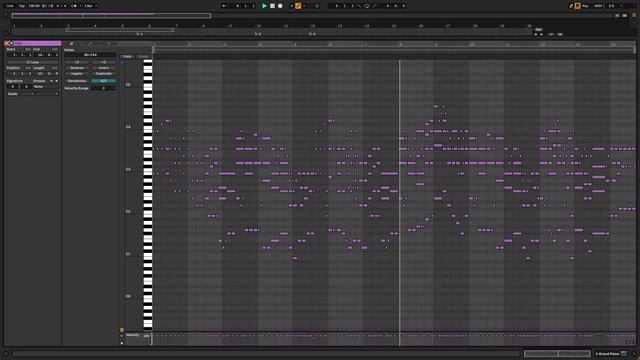The width and height of the screenshot is (640, 360).
Task: Open the third clip view tab icon
Action: (109, 43)
